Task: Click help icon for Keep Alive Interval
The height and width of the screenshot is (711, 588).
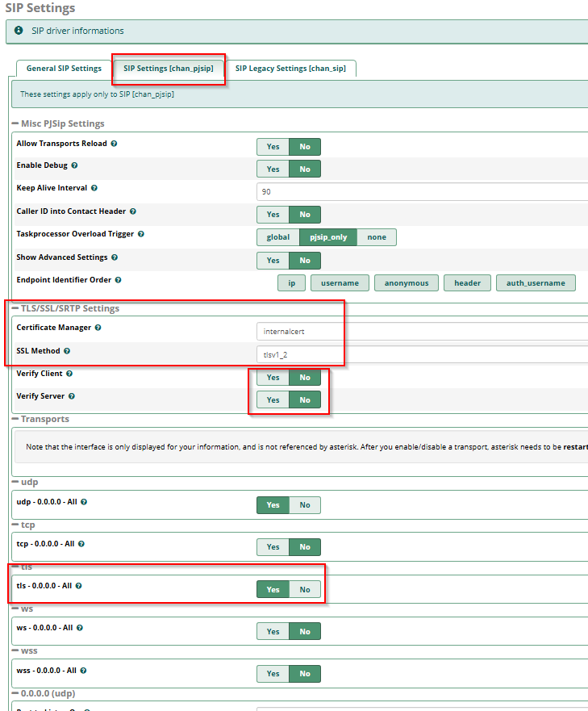Action: [x=94, y=188]
